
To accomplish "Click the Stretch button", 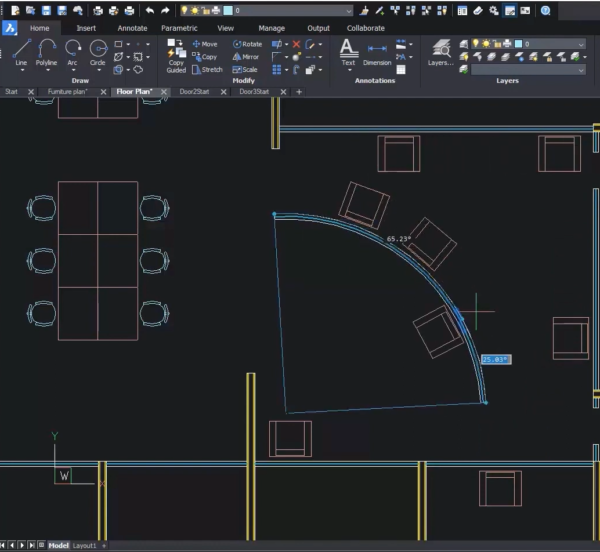I will [x=207, y=70].
